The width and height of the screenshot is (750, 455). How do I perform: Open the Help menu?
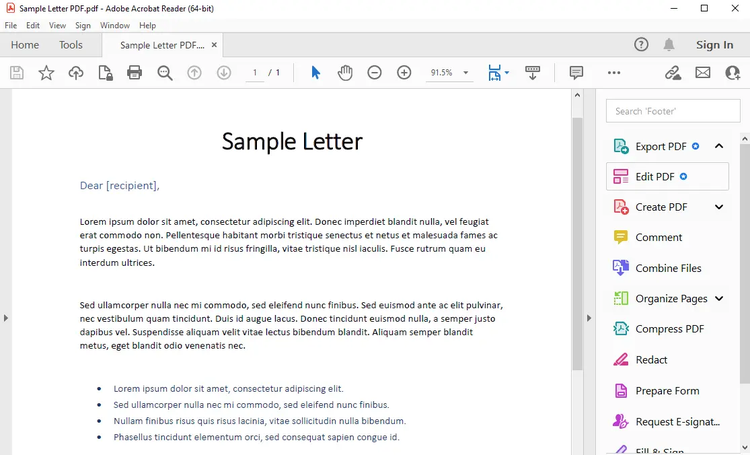(147, 25)
